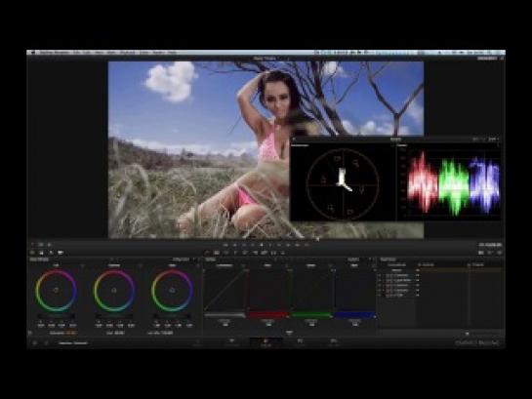Image resolution: width=532 pixels, height=399 pixels.
Task: Click center of the Gamma color wheel
Action: [x=114, y=291]
